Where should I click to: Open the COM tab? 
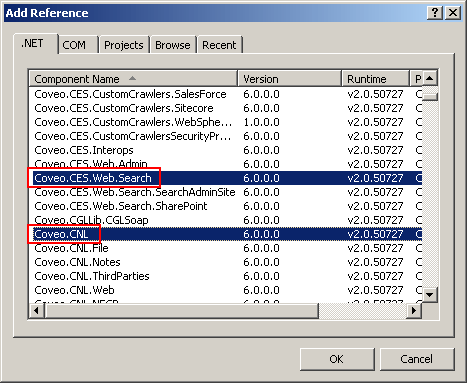(x=78, y=45)
